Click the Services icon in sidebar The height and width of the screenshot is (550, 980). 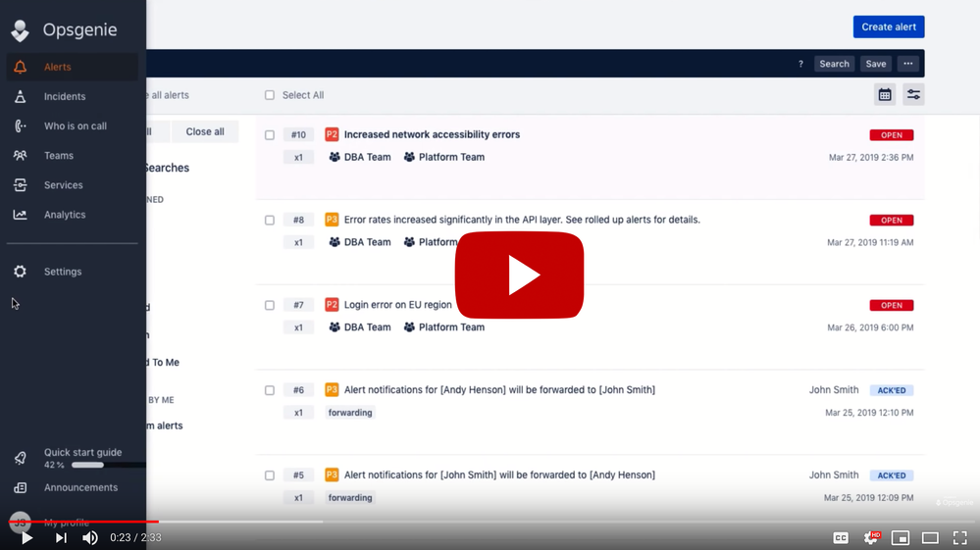point(20,184)
